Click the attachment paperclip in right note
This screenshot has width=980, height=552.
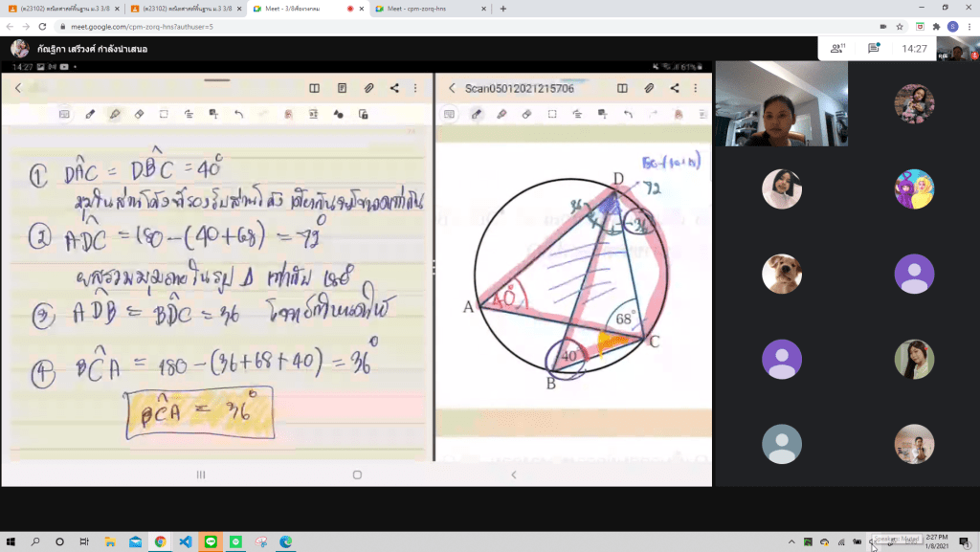click(x=649, y=88)
